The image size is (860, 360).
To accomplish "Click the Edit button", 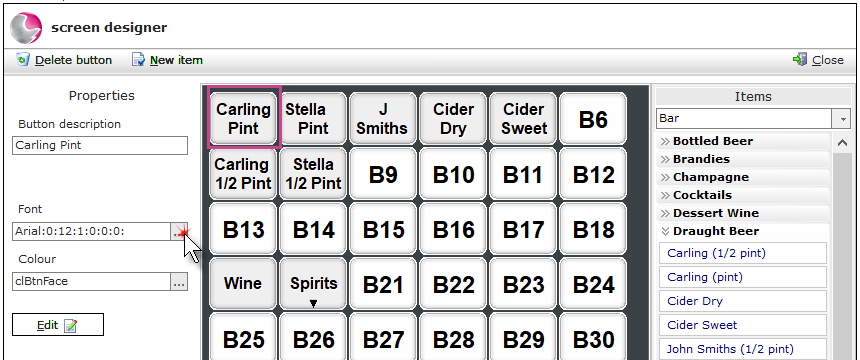I will point(58,325).
